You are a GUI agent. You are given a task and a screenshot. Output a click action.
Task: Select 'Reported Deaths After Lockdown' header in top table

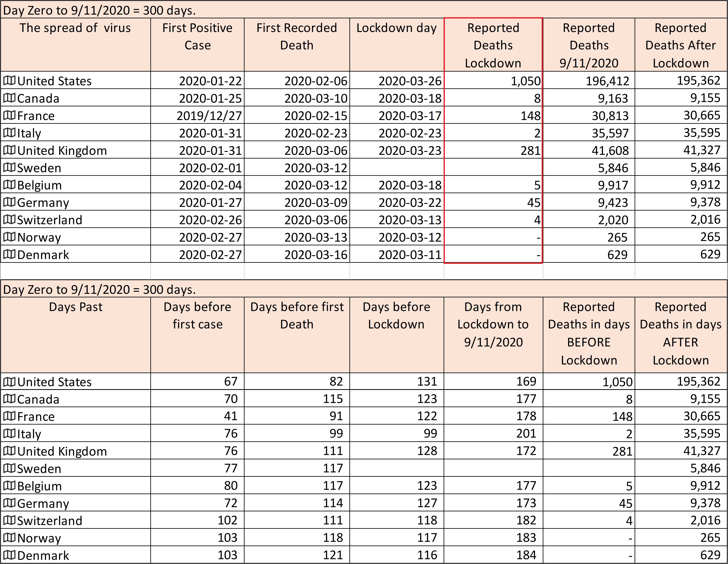click(x=681, y=45)
